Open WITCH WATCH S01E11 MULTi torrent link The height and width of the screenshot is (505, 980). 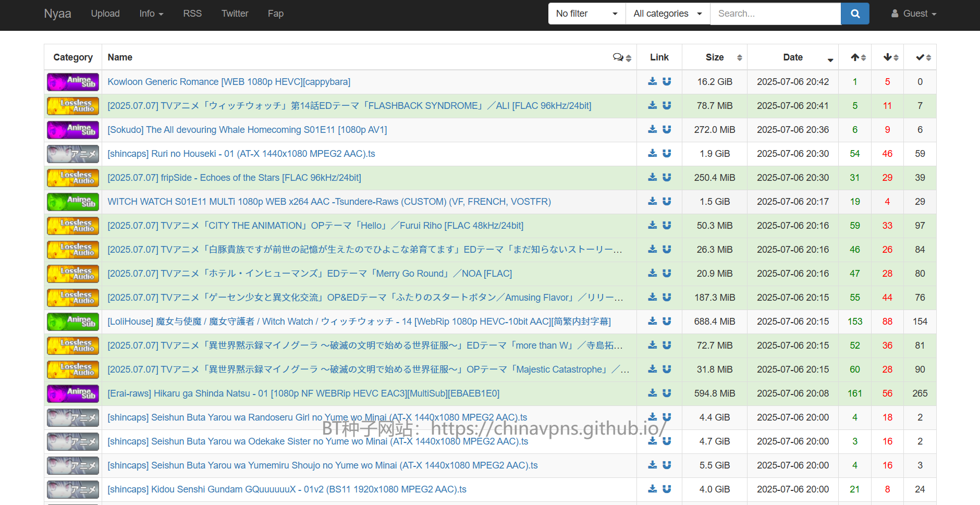click(x=329, y=202)
